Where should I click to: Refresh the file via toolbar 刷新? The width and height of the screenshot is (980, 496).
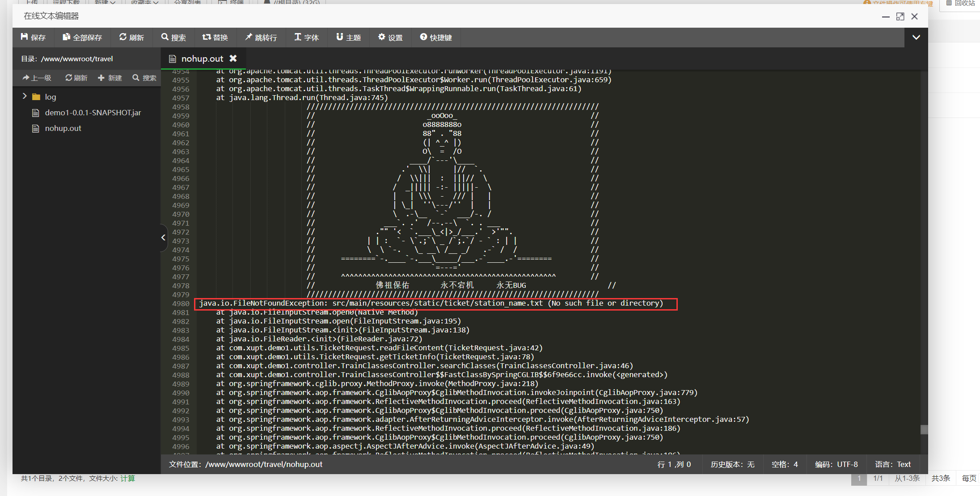pos(131,38)
